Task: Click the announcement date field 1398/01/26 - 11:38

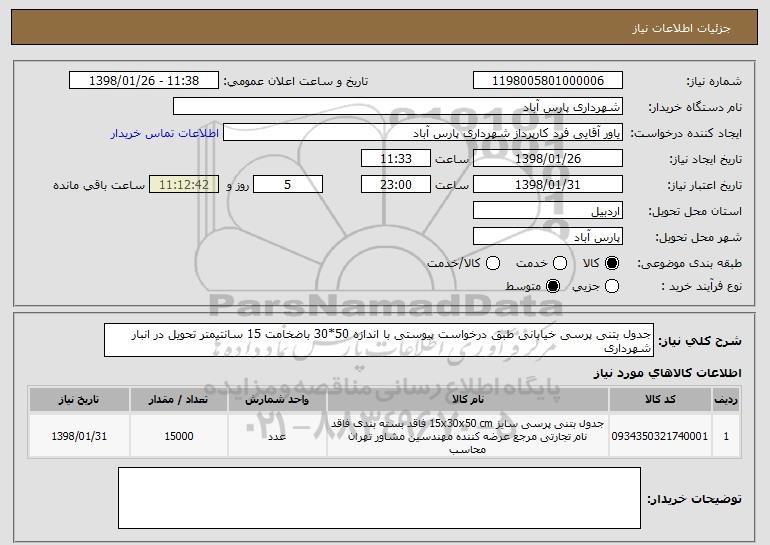Action: pos(144,81)
